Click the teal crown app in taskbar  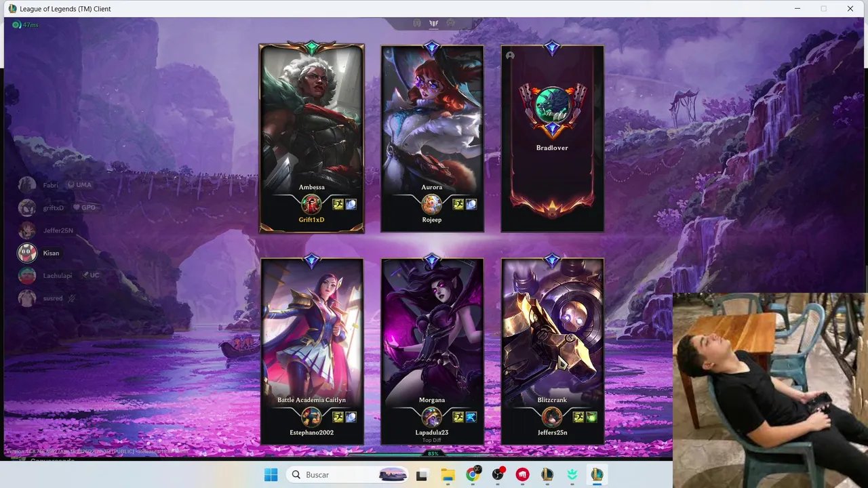572,475
